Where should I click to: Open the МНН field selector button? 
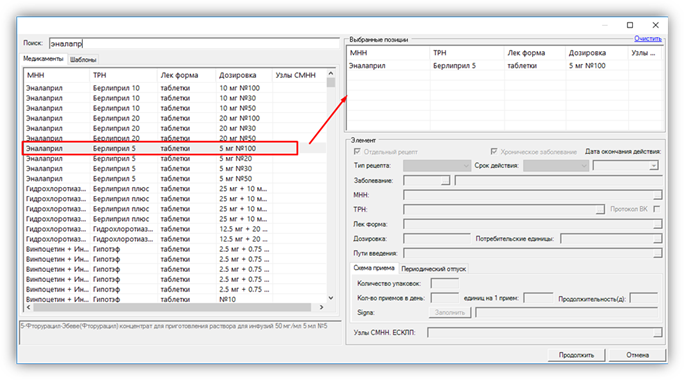[x=657, y=195]
